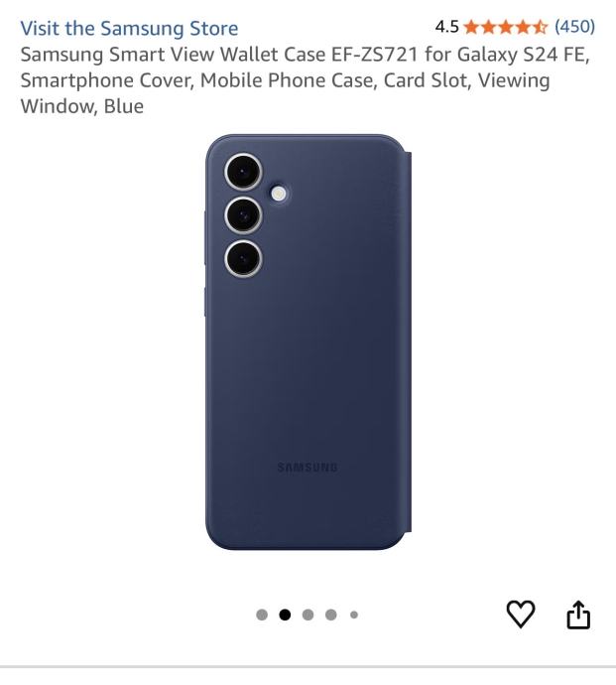Select the active black carousel dot
This screenshot has height=685, width=616.
click(x=285, y=615)
